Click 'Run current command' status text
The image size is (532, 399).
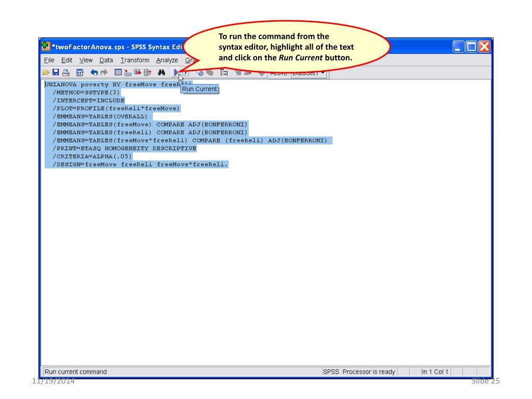pos(76,372)
